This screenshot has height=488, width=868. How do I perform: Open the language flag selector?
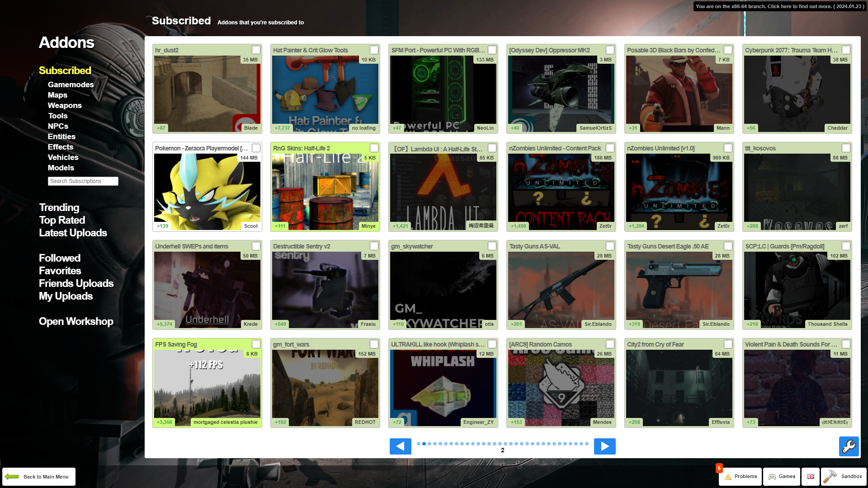coord(811,477)
